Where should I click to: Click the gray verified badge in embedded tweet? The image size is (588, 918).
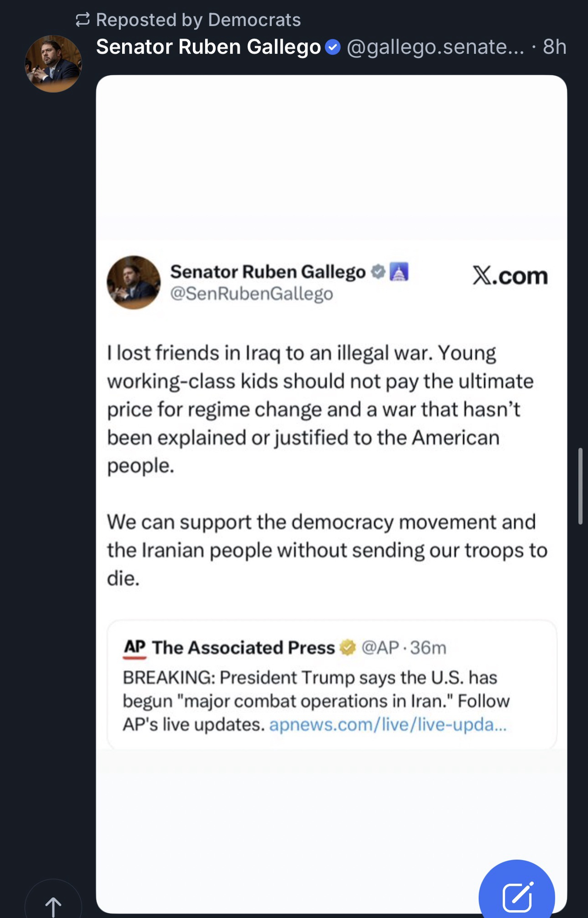point(378,272)
